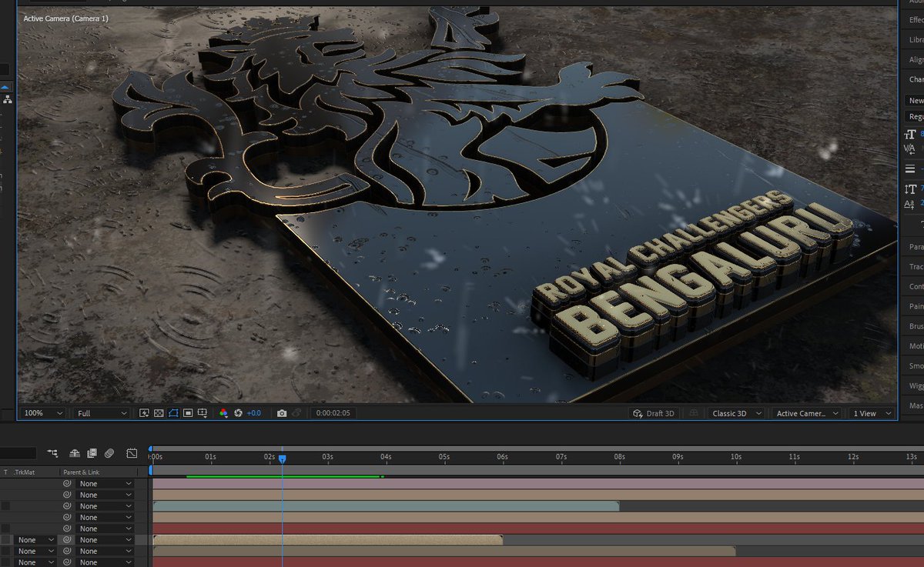Viewport: 924px width, 567px height.
Task: Toggle the Shy layers switch icon
Action: [x=75, y=454]
